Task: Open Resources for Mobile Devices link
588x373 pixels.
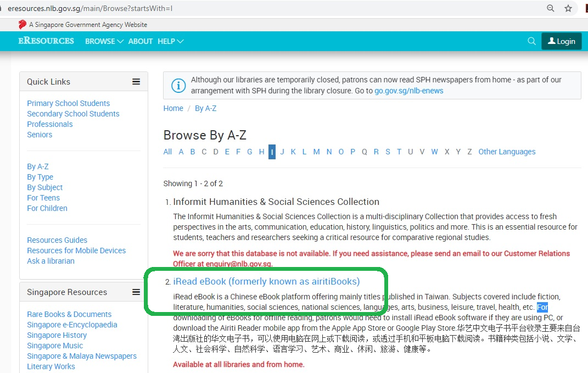Action: 76,250
